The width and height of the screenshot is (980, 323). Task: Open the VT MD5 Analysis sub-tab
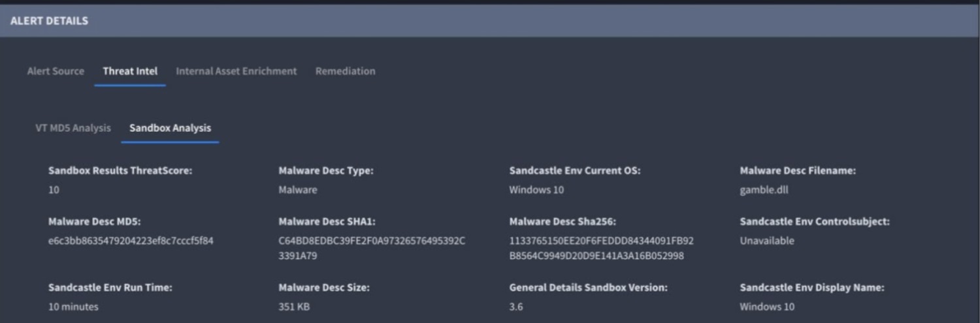pyautogui.click(x=73, y=128)
